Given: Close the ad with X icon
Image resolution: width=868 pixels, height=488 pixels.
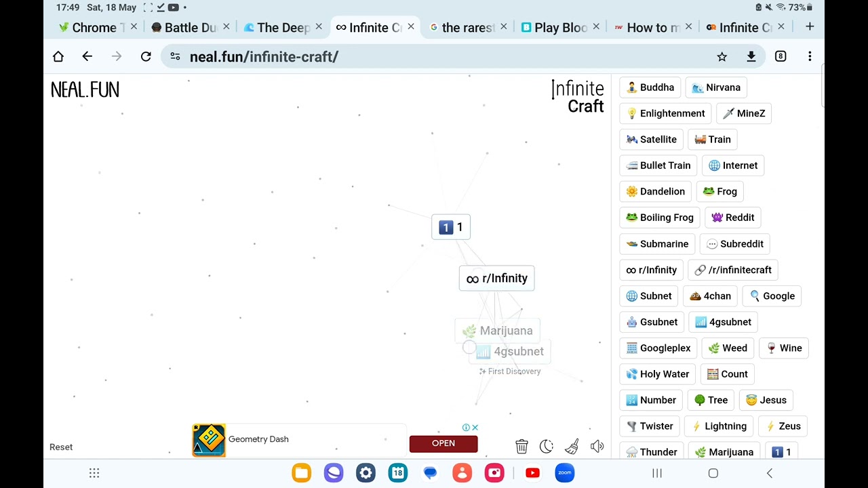Looking at the screenshot, I should click(x=475, y=427).
